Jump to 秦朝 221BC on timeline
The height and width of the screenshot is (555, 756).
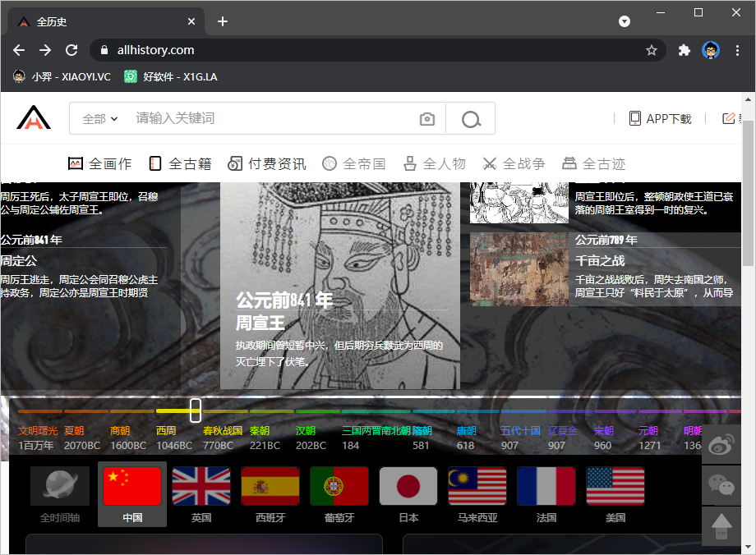[265, 438]
